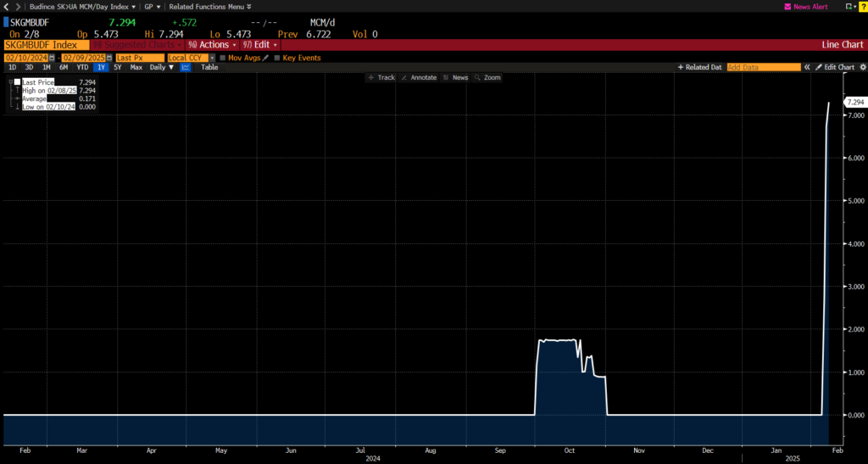Open the Daily periodicity dropdown

tap(162, 67)
